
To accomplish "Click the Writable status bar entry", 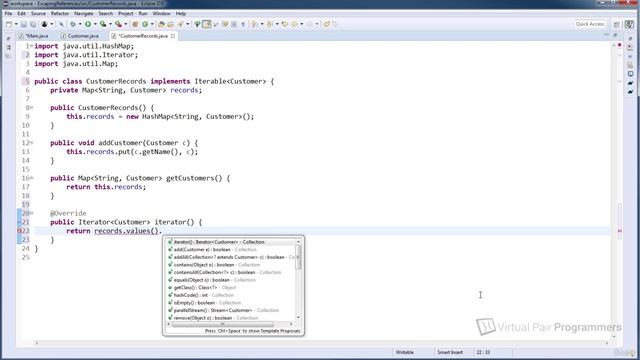I will (x=405, y=352).
